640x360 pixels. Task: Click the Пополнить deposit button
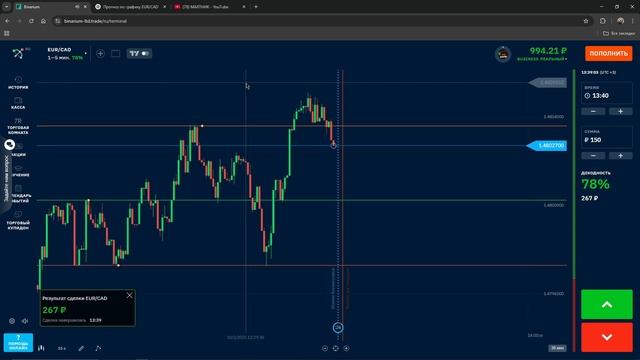pyautogui.click(x=608, y=53)
